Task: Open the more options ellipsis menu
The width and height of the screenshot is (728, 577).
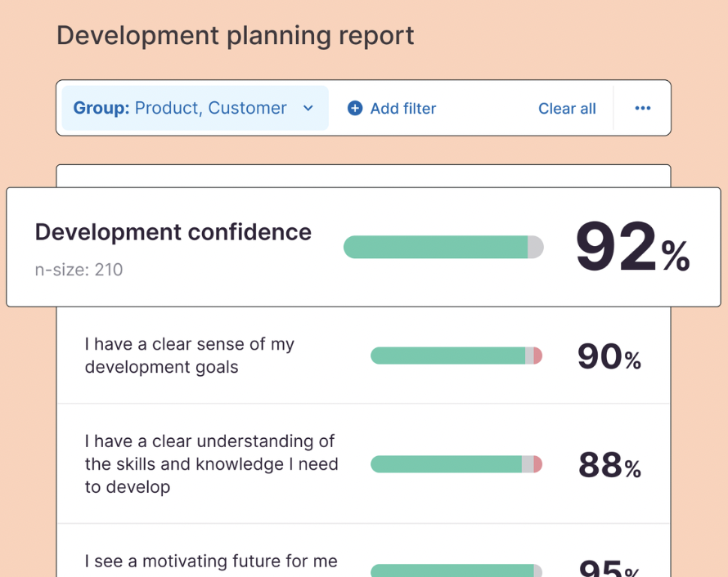Action: tap(642, 108)
